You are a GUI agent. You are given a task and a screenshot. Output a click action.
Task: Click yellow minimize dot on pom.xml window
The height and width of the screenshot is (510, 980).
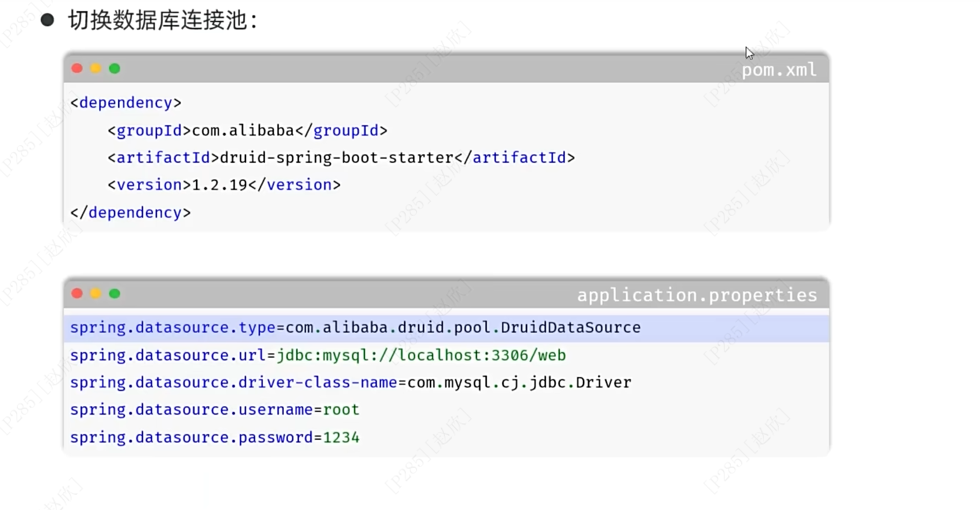point(96,69)
